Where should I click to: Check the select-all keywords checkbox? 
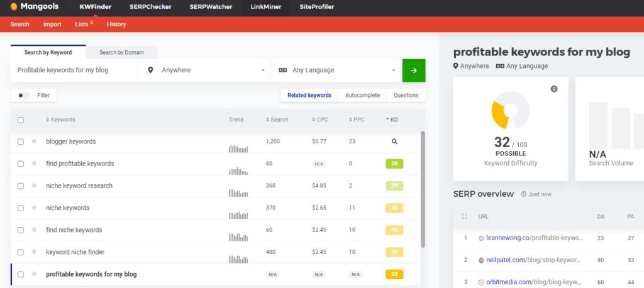(21, 120)
